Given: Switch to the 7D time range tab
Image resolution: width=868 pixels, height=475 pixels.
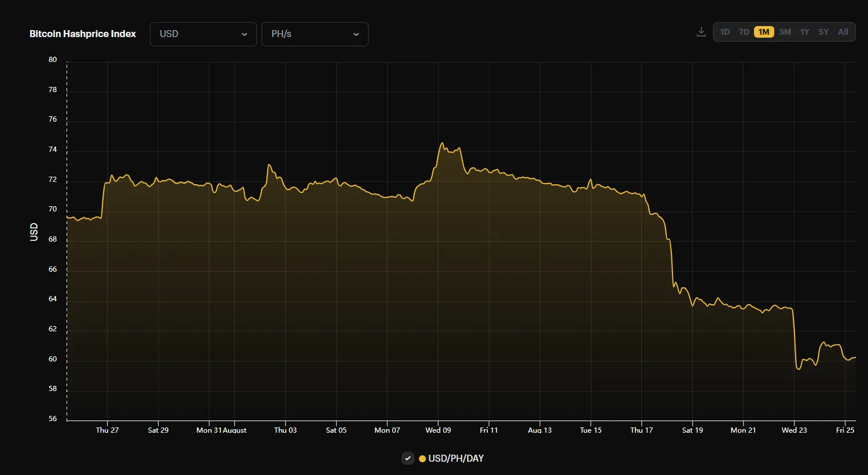Looking at the screenshot, I should click(744, 32).
